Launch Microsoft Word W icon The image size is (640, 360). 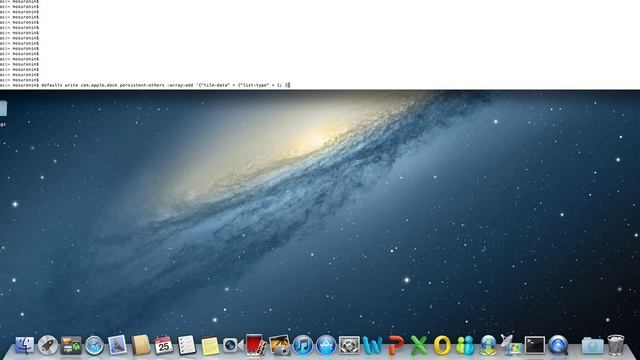coord(372,346)
